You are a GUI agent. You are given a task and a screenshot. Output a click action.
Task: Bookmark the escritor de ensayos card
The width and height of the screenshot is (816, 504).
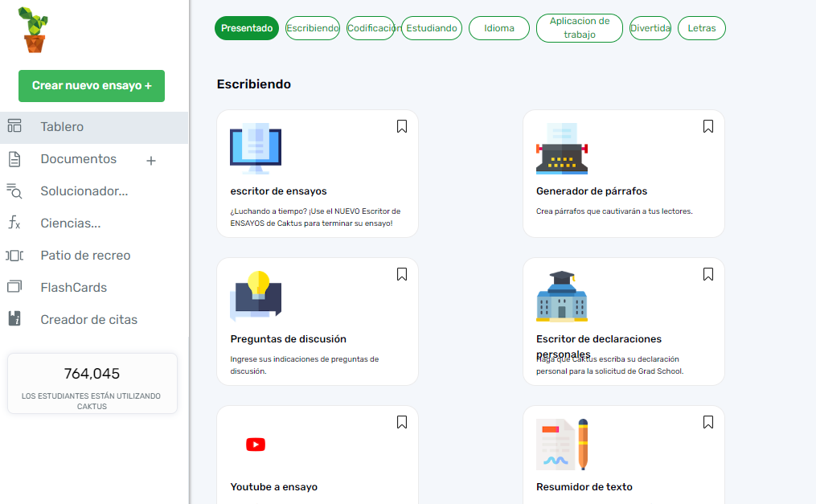(402, 126)
